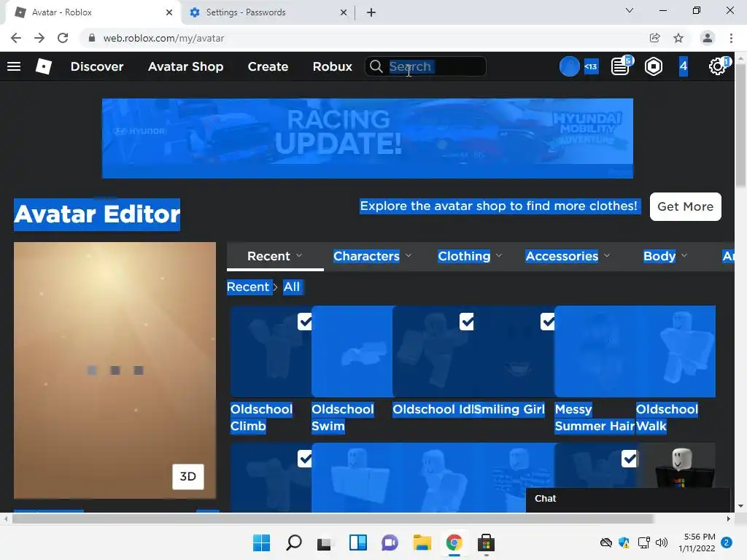
Task: Click the share page icon in address bar
Action: (654, 38)
